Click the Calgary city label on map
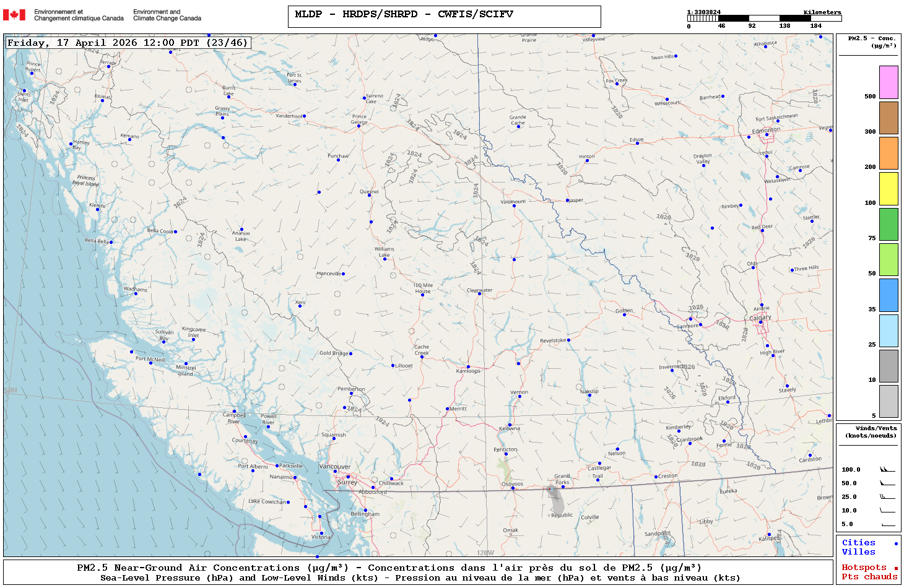904x588 pixels. (760, 318)
